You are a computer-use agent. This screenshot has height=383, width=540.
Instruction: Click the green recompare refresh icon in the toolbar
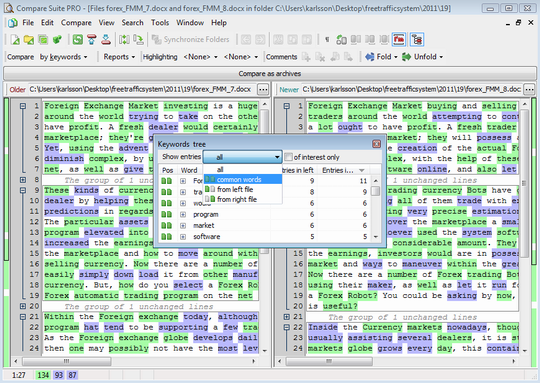pyautogui.click(x=78, y=40)
